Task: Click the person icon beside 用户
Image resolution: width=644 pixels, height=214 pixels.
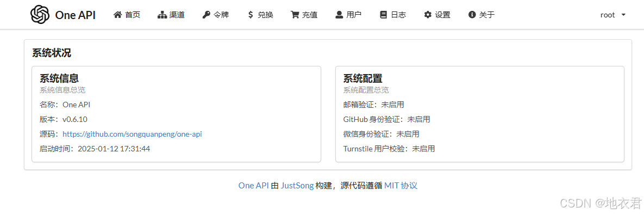Action: pyautogui.click(x=339, y=15)
